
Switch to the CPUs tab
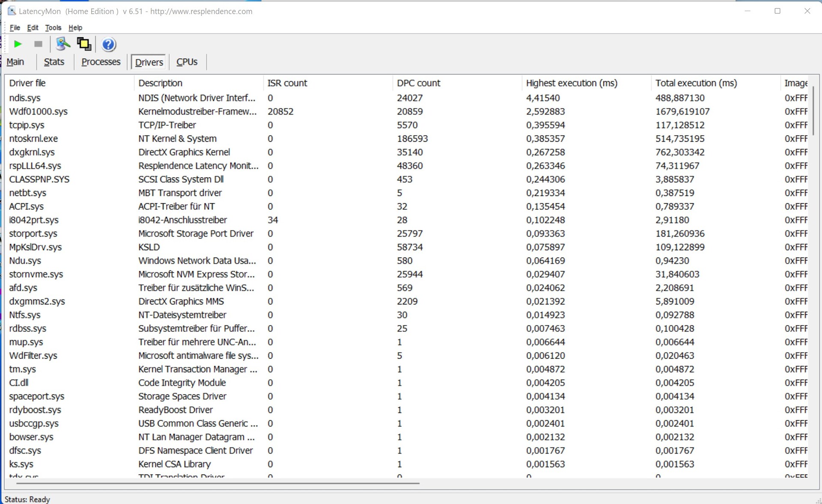(x=187, y=62)
